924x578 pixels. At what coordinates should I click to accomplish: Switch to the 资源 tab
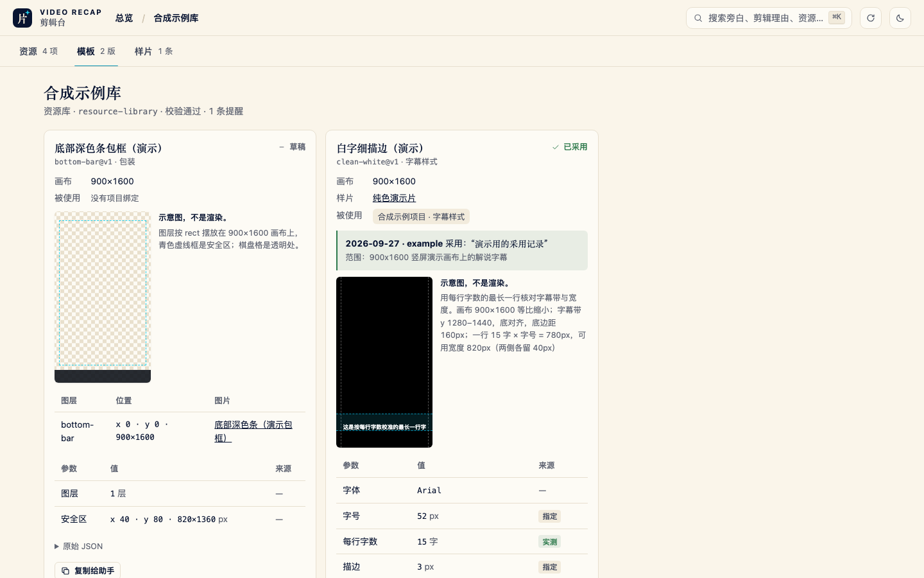coord(38,51)
